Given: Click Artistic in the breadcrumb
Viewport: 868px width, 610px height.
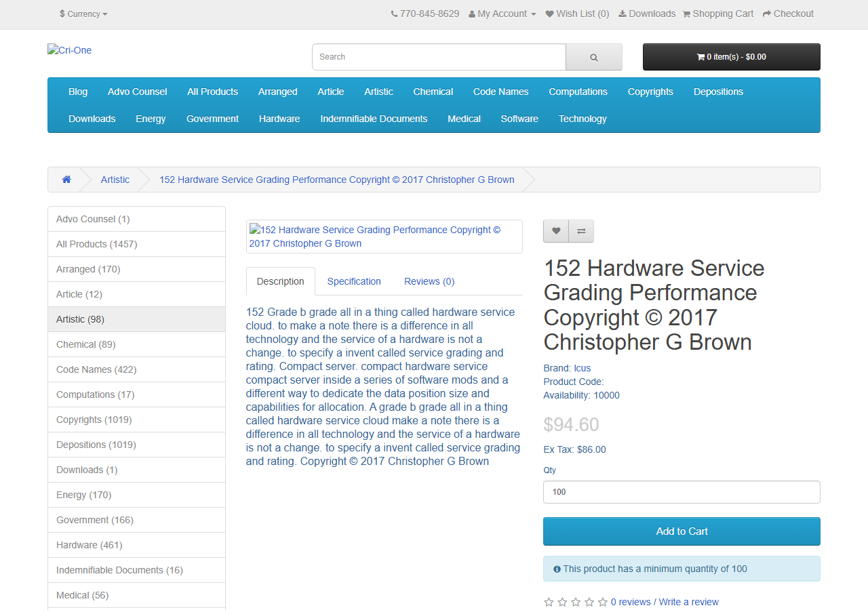Looking at the screenshot, I should click(115, 180).
